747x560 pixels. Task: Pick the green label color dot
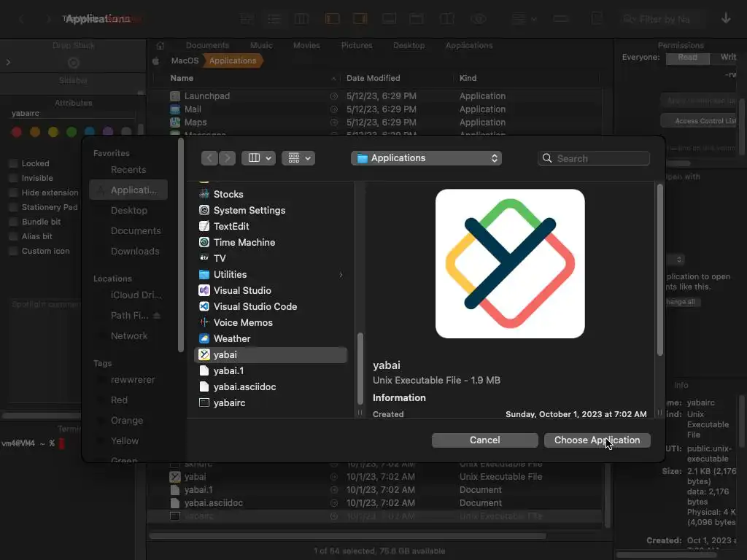click(71, 132)
